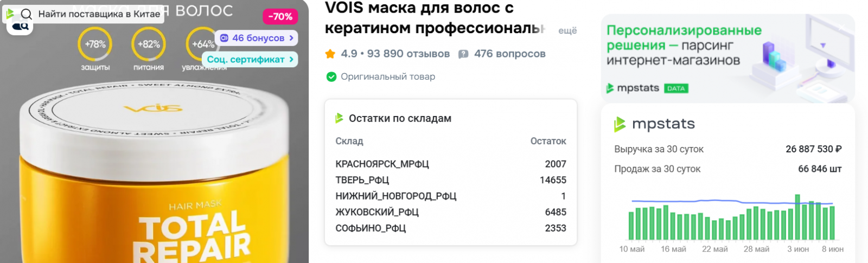Click the magnifier icon beside Найти поставщика

[x=26, y=14]
